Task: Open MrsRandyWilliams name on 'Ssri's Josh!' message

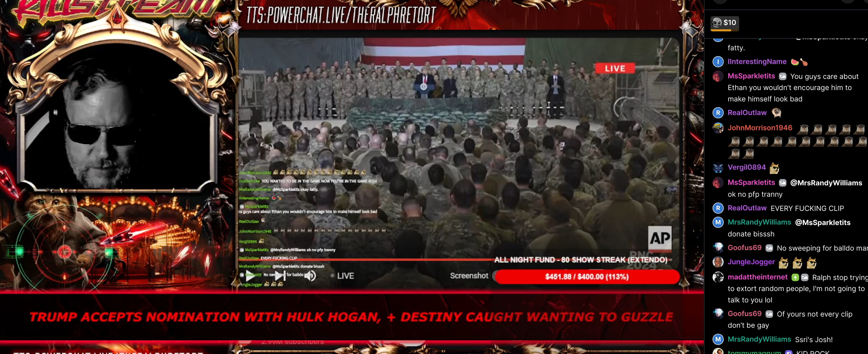Action: click(759, 339)
